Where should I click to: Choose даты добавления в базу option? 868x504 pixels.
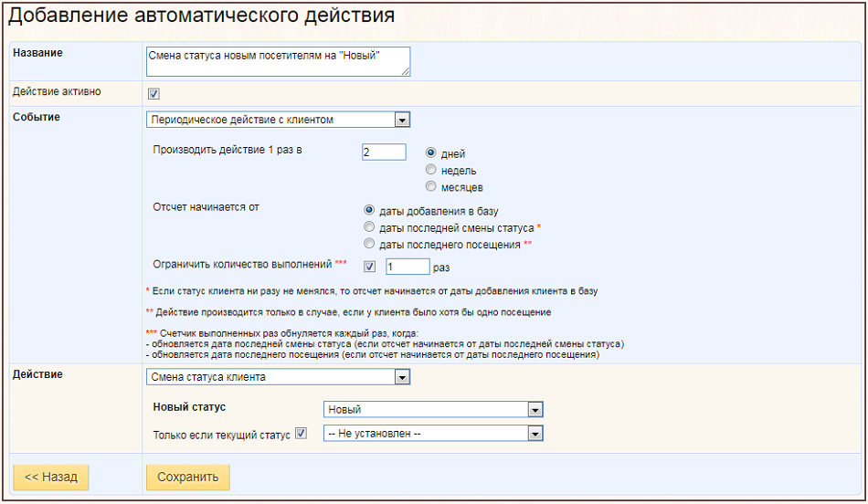coord(369,210)
